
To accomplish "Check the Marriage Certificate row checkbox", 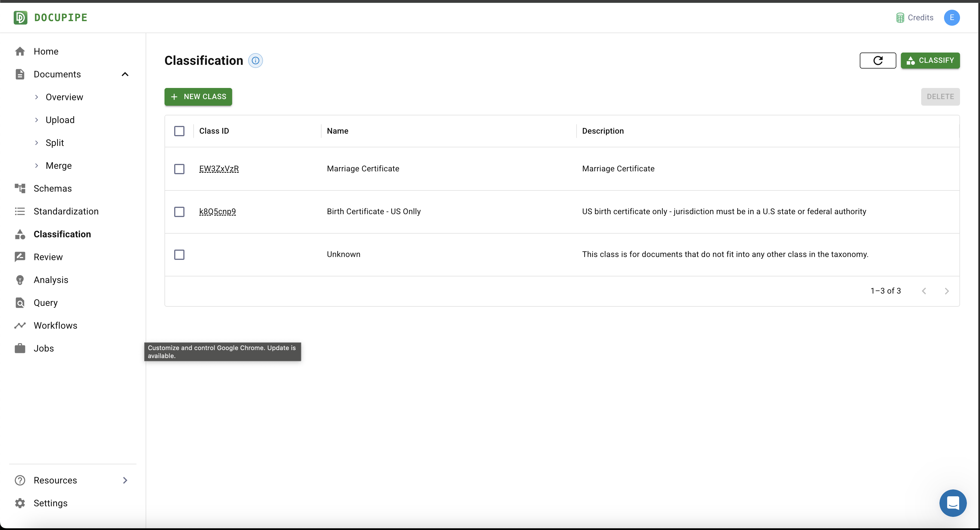I will pos(179,169).
